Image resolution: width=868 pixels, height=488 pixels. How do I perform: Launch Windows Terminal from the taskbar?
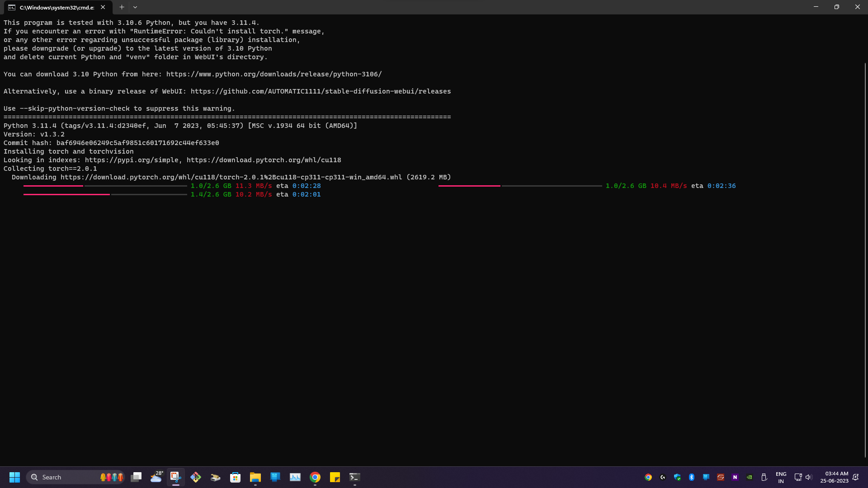click(x=355, y=477)
